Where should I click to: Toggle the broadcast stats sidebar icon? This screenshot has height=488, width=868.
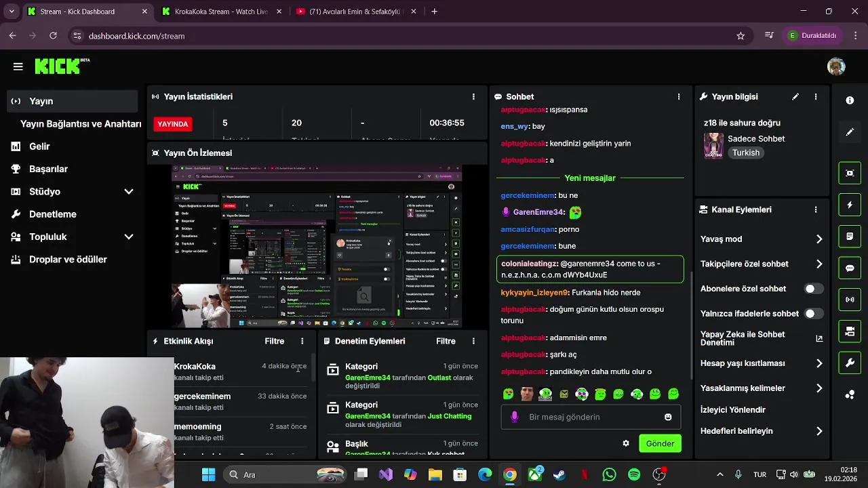click(850, 300)
